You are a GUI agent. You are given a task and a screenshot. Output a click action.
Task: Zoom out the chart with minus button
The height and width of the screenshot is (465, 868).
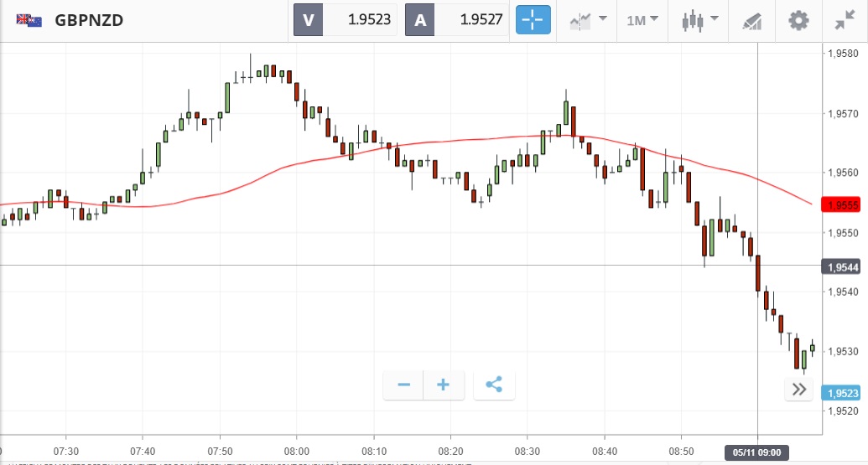[x=403, y=385]
